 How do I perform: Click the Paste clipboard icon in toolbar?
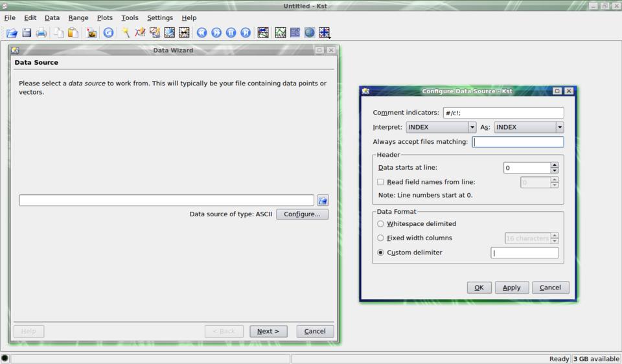coord(73,32)
